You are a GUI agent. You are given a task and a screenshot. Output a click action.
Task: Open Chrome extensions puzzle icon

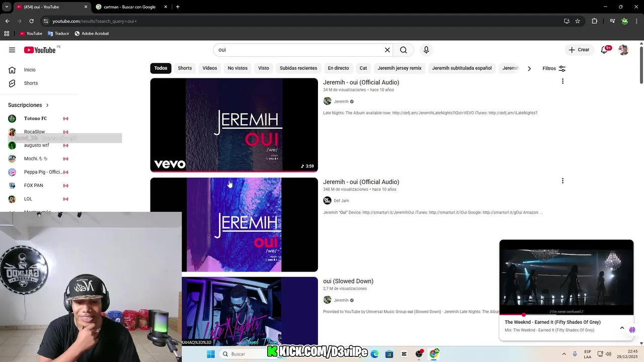tap(595, 21)
